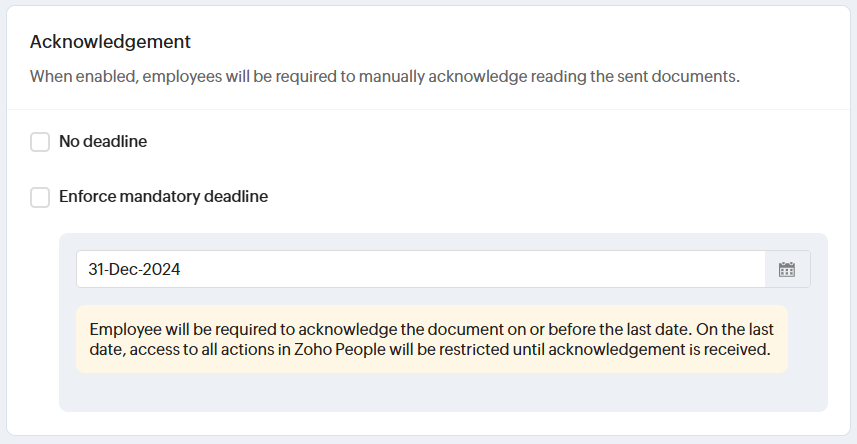857x444 pixels.
Task: Tick the Enforce mandatory deadline checkbox
Action: [x=40, y=197]
